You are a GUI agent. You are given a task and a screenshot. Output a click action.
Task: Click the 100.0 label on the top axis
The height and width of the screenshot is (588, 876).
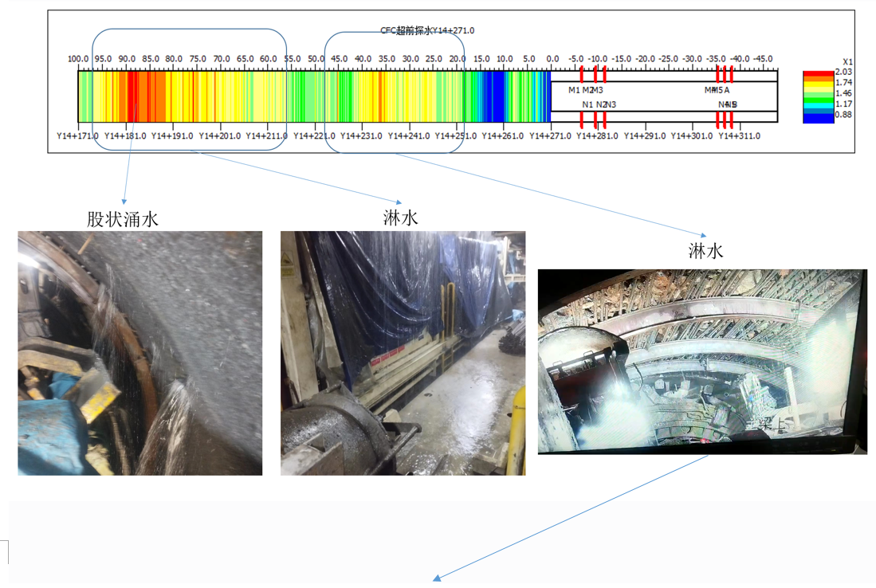point(78,59)
